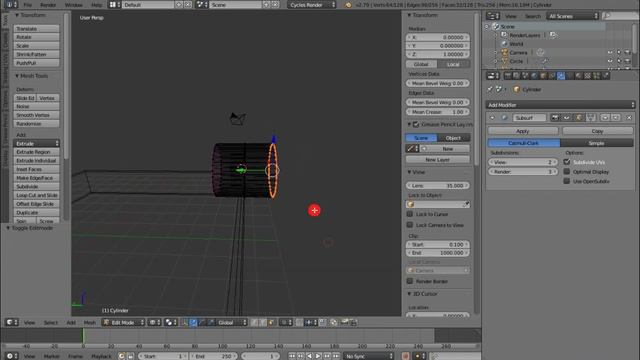Collapse the Subsurf modifier panel arrow

(492, 118)
